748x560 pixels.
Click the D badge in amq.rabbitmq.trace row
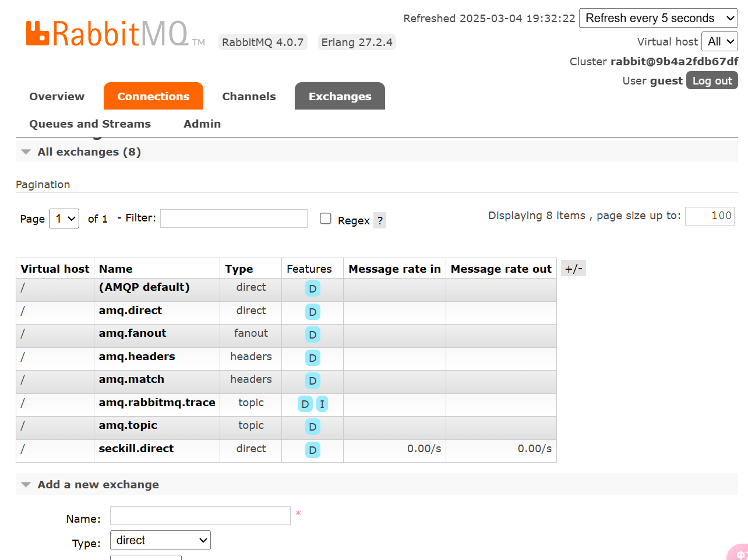tap(305, 404)
